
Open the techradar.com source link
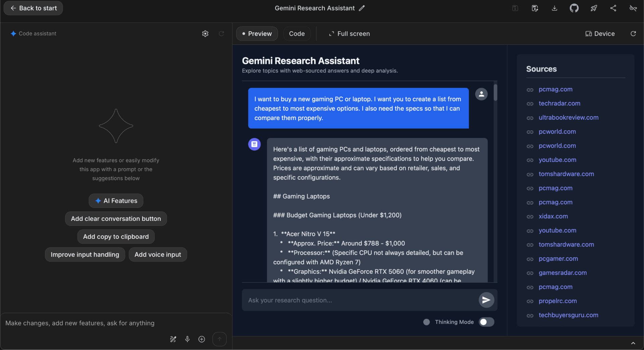[x=559, y=103]
